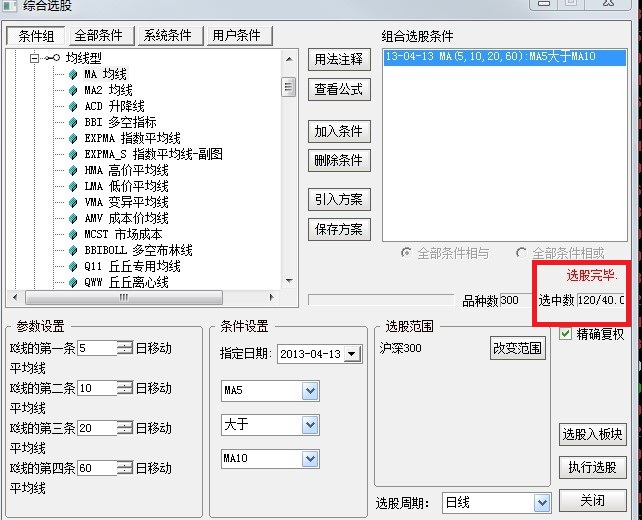
Task: Select the BBI 多空指标 tree row
Action: pos(120,122)
